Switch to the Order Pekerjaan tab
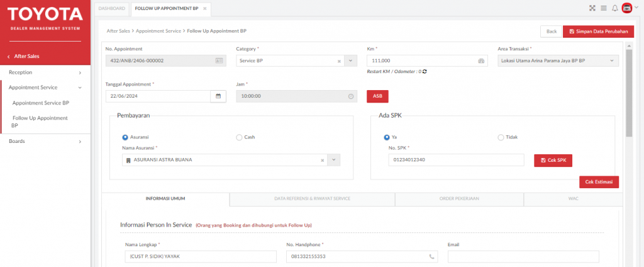Screen dimensions: 644x267 coord(459,198)
